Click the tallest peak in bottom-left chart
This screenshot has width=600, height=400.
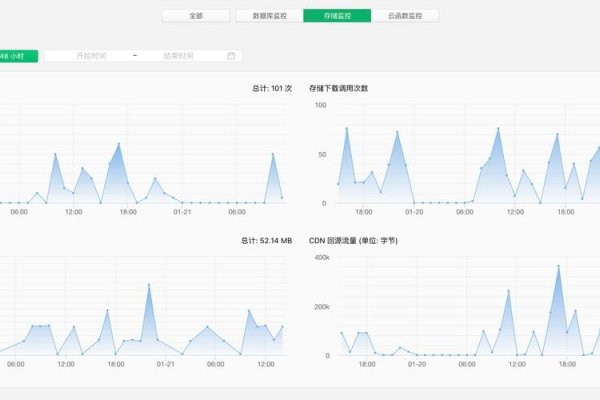149,285
